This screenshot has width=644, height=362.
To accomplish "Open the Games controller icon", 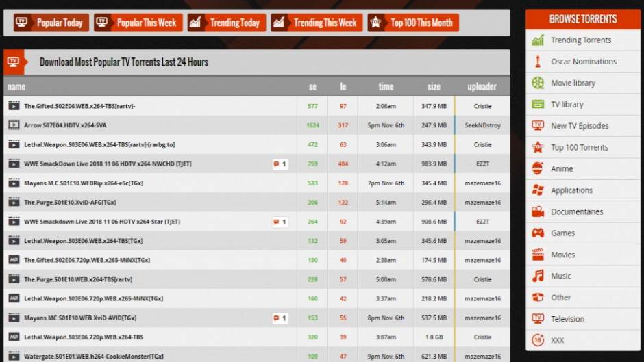I will point(538,233).
